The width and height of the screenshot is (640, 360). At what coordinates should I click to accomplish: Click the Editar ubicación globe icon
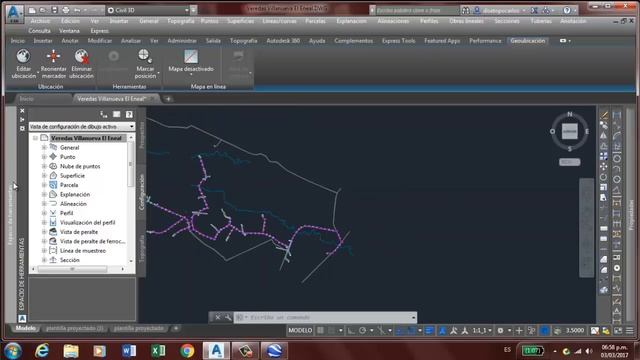(23, 57)
